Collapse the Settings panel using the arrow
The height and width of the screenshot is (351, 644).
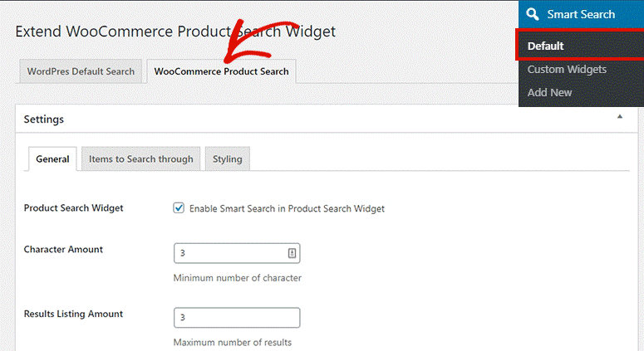tap(619, 118)
